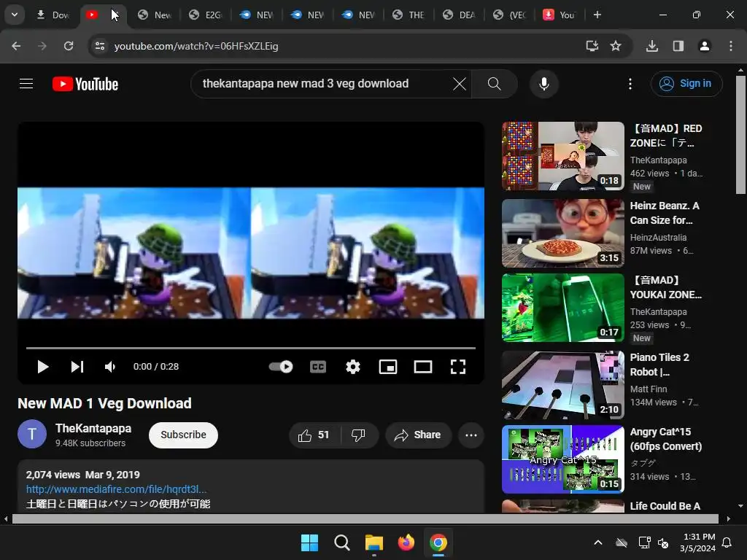Click the horizontal page scrollbar
The image size is (747, 560).
[x=367, y=518]
